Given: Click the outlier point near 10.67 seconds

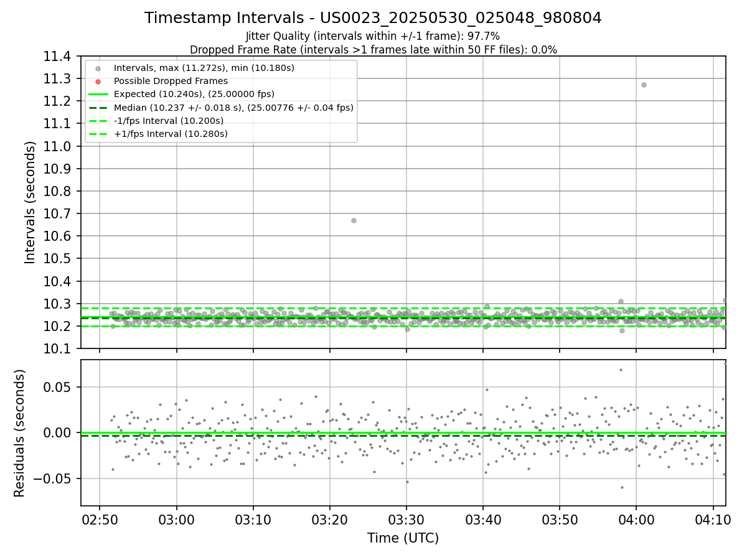Looking at the screenshot, I should (x=354, y=220).
